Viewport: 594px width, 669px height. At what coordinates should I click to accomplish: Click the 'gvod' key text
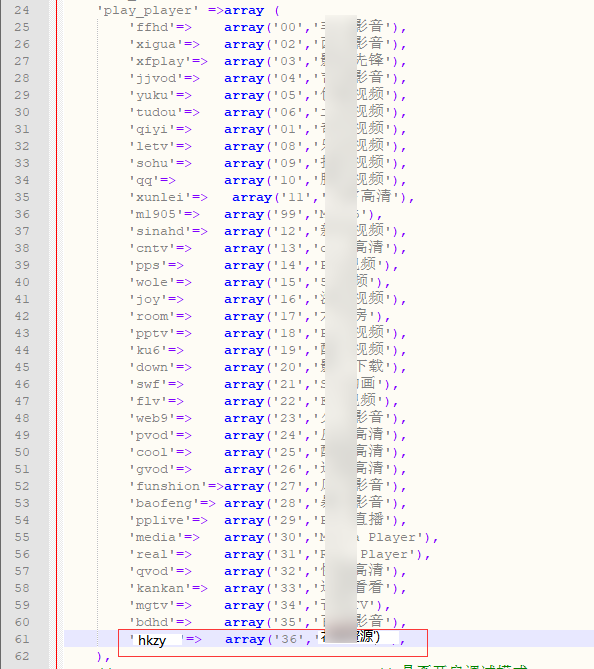point(152,469)
